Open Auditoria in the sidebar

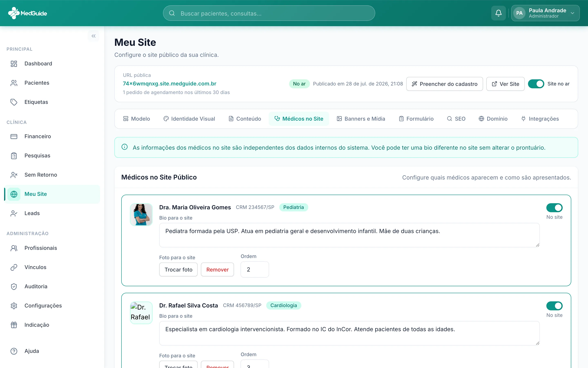click(52, 286)
